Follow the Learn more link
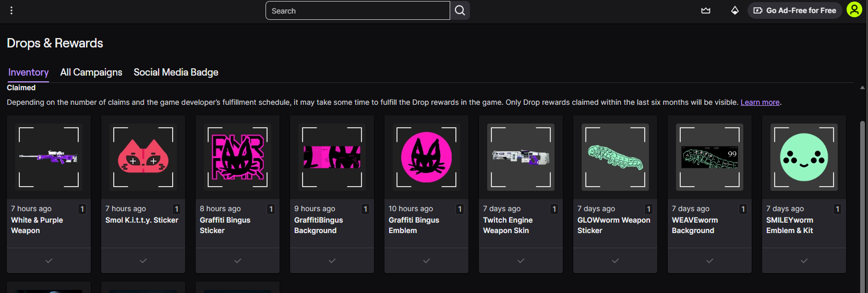This screenshot has height=293, width=868. point(759,102)
